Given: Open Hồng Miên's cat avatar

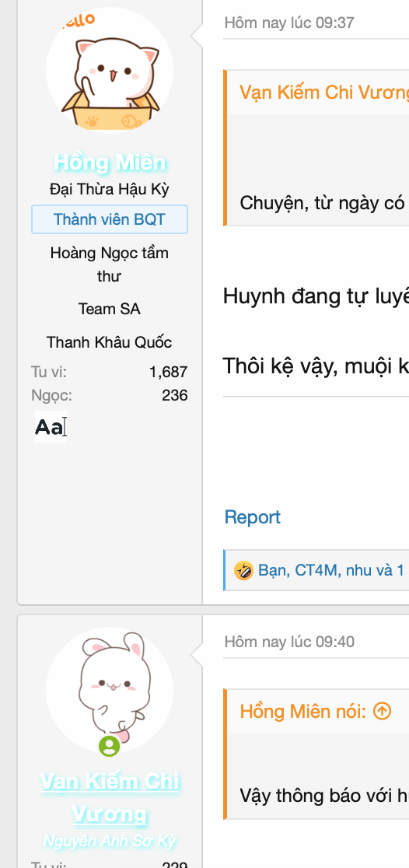Looking at the screenshot, I should pos(110,70).
